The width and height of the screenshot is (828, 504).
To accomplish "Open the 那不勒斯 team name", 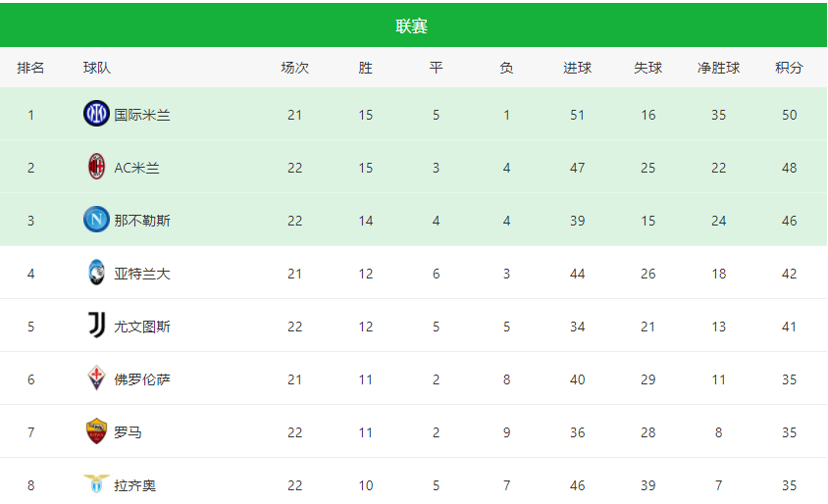I will coord(142,221).
